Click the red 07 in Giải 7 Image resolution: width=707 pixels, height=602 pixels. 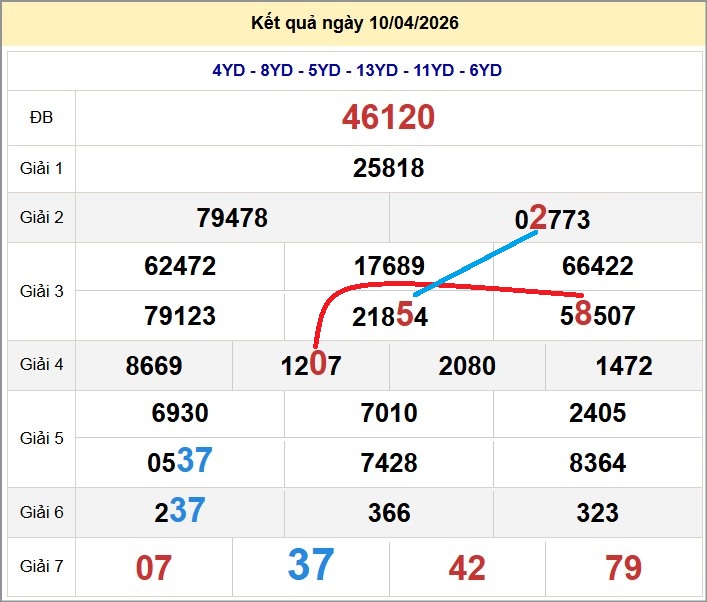coord(154,568)
